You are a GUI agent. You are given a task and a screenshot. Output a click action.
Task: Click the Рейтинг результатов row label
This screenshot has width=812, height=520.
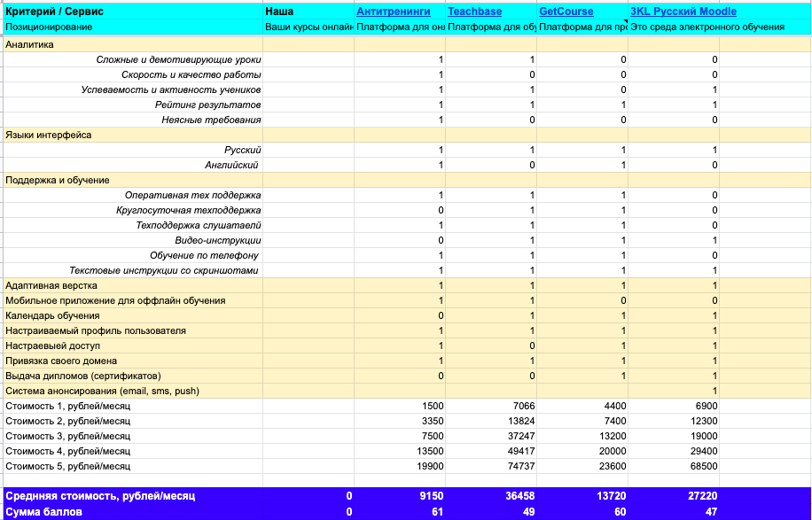(x=207, y=105)
